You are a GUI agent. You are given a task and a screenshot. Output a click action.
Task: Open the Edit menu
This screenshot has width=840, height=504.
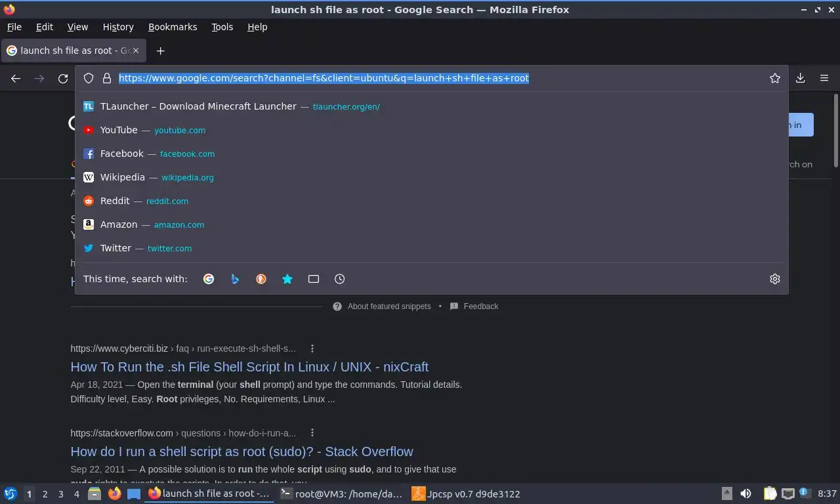45,27
